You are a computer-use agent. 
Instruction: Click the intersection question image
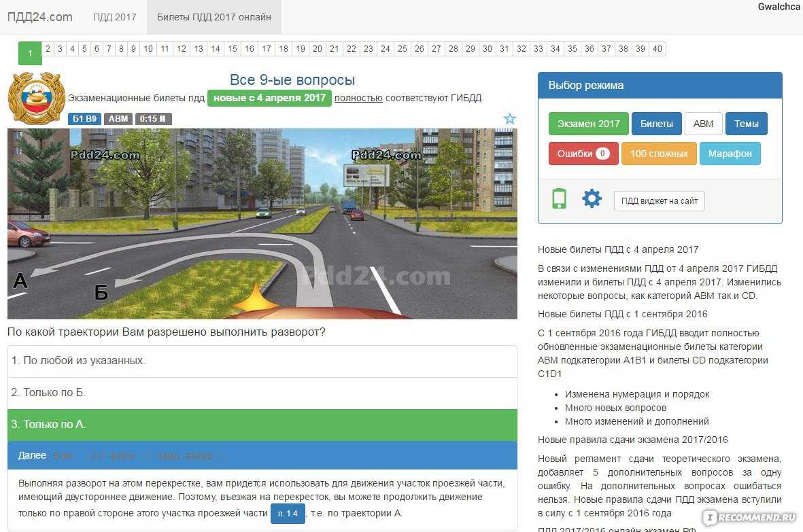point(262,224)
